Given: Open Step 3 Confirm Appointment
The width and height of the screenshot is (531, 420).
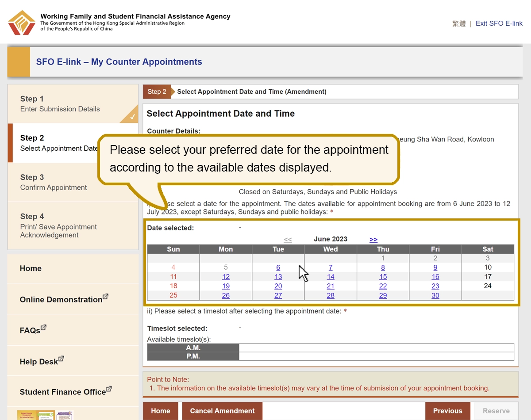Looking at the screenshot, I should pyautogui.click(x=54, y=182).
